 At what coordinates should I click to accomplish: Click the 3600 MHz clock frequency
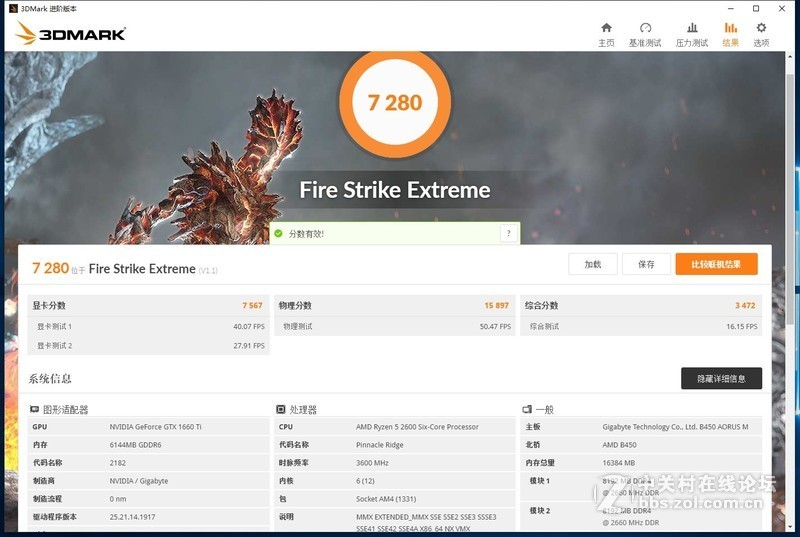tap(372, 463)
